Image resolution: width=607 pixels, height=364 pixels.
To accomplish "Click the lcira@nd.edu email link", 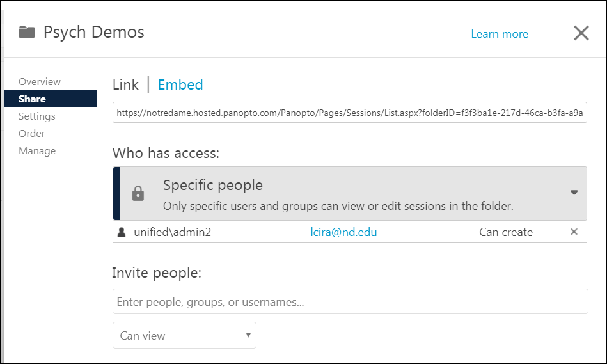I will pos(343,232).
